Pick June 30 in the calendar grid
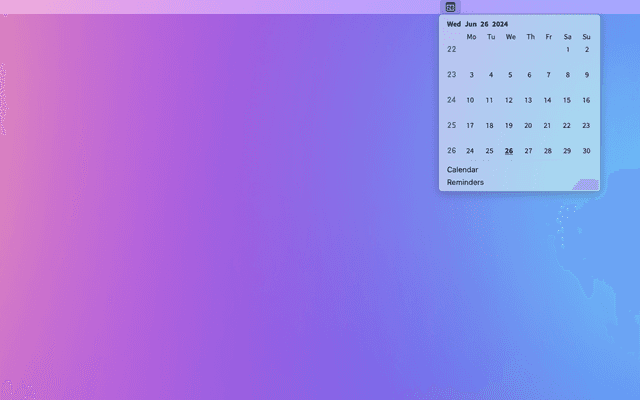Image resolution: width=640 pixels, height=400 pixels. (586, 151)
